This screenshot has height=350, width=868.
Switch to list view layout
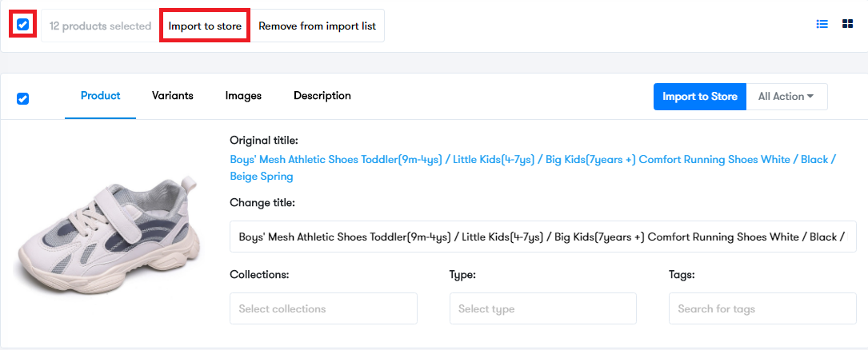pyautogui.click(x=822, y=24)
